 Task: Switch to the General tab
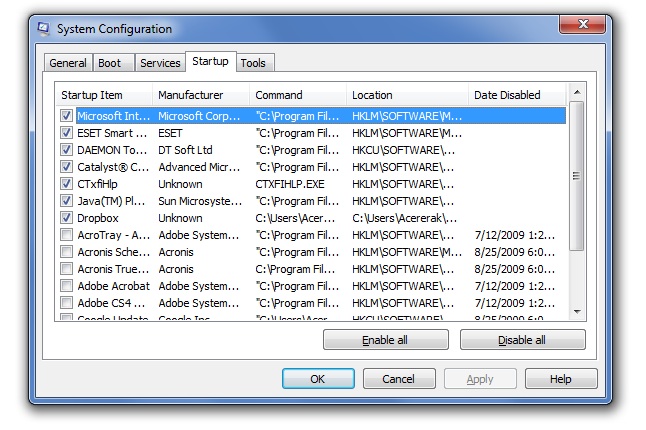(x=68, y=63)
